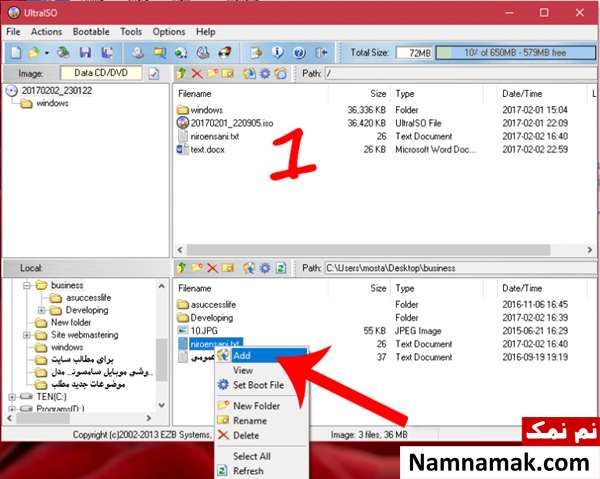Click the Local path input field

[460, 268]
